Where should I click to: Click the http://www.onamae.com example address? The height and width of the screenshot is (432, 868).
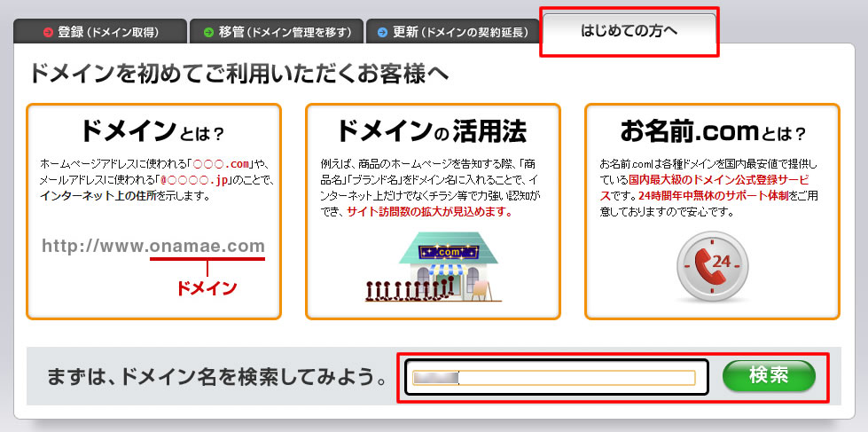point(153,246)
